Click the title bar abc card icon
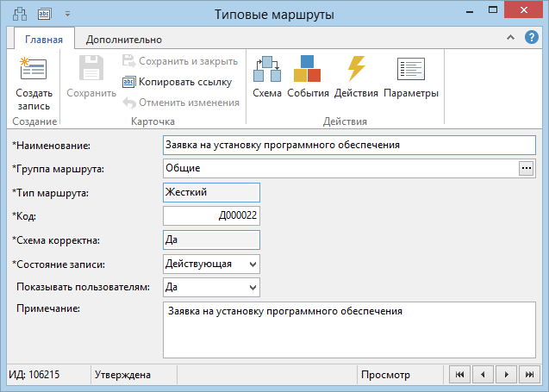Viewport: 549px width, 392px height. click(45, 14)
